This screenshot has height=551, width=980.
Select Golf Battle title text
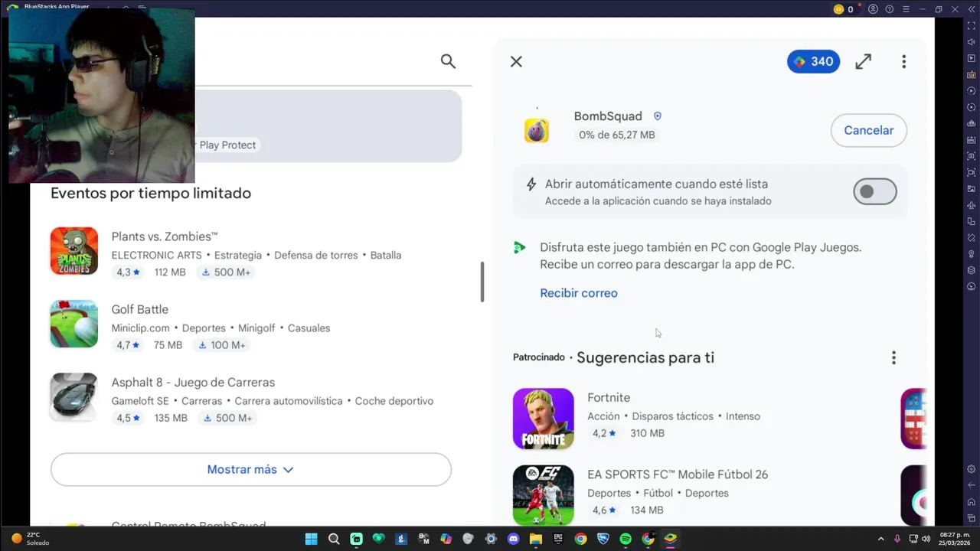click(x=139, y=309)
